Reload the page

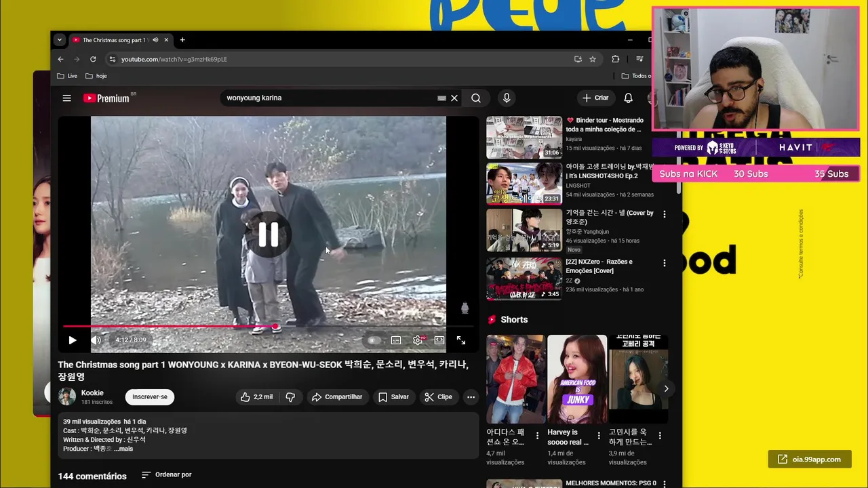(93, 59)
